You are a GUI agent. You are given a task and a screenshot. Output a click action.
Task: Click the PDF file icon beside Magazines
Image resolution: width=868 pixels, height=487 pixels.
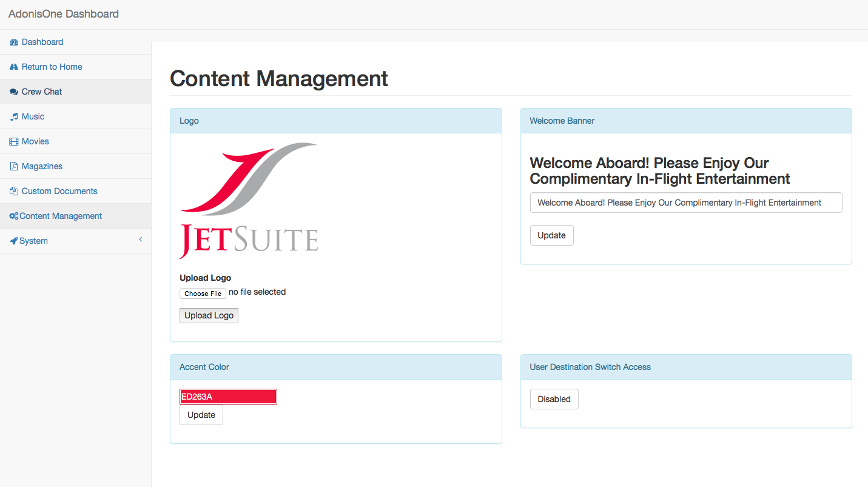[14, 166]
